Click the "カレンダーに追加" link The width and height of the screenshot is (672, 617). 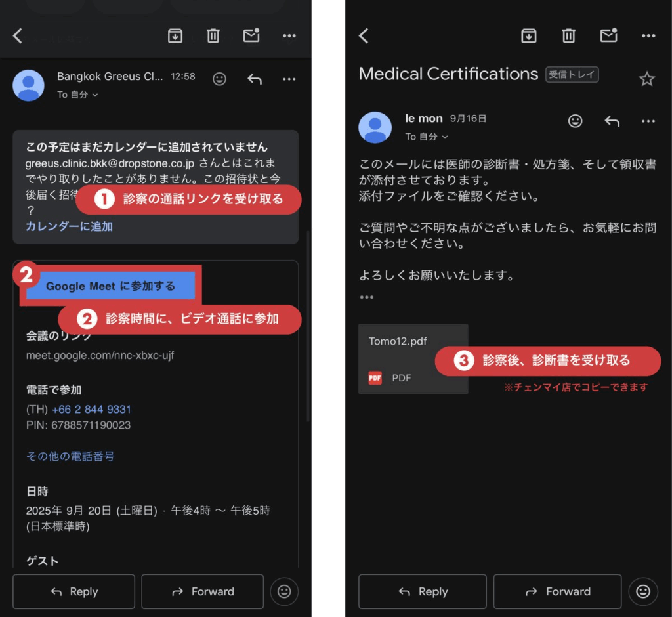click(69, 226)
